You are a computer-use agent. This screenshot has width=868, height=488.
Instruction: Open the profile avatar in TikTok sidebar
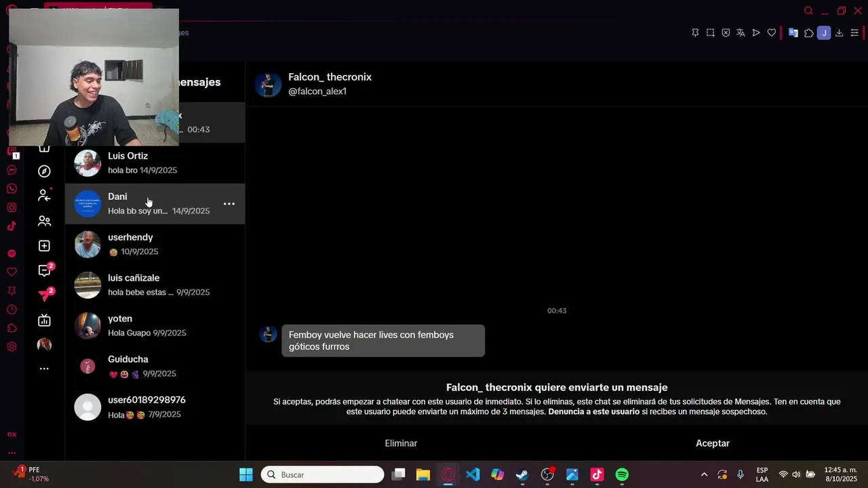point(44,345)
